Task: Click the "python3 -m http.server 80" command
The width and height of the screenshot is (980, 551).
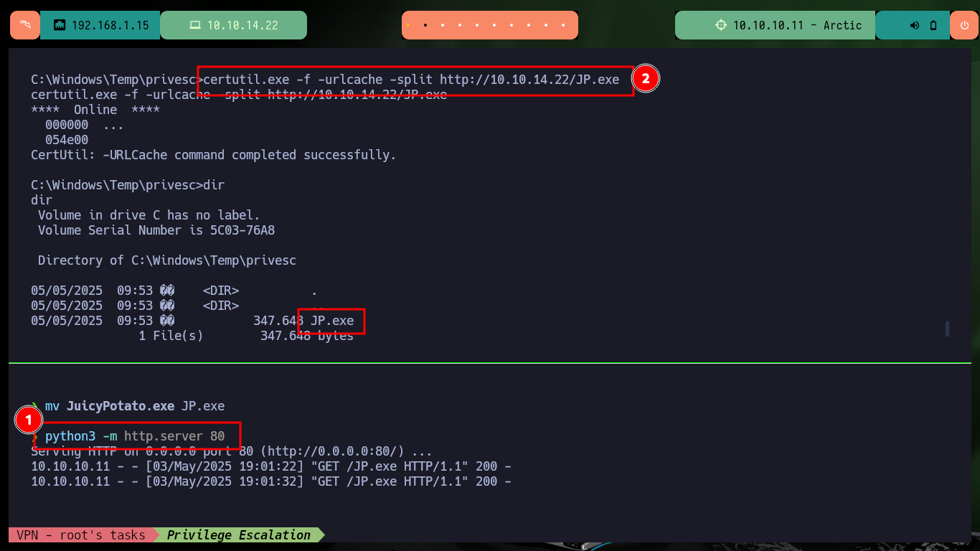Action: point(135,436)
